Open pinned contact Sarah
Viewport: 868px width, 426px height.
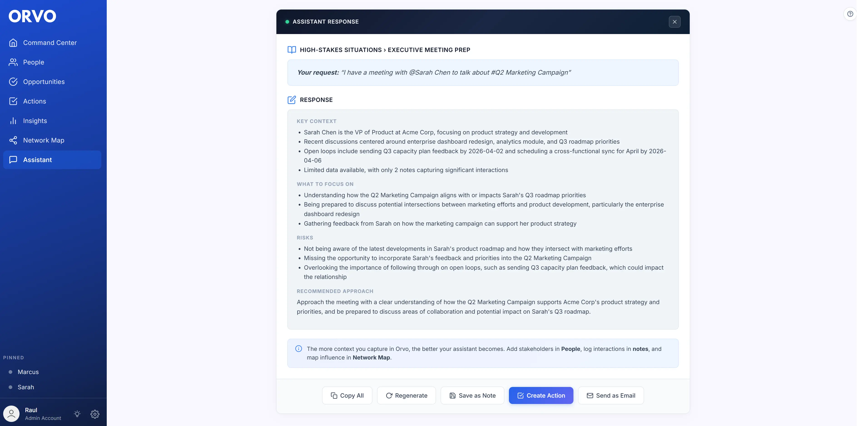26,387
